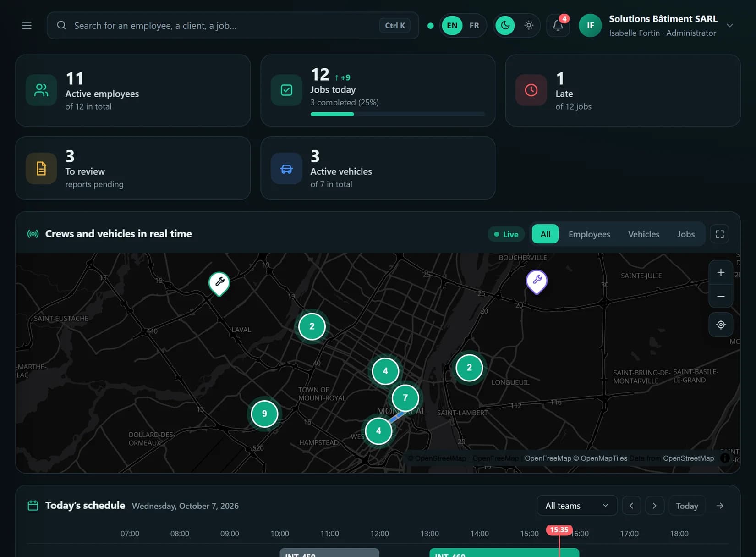756x557 pixels.
Task: Click the calendar icon beside Today's schedule
Action: tap(33, 506)
